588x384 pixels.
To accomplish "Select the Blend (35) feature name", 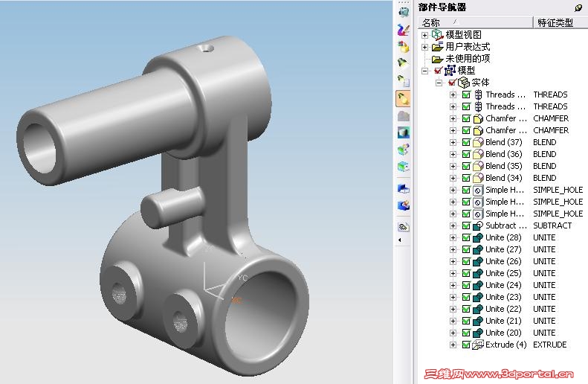I will (x=503, y=166).
